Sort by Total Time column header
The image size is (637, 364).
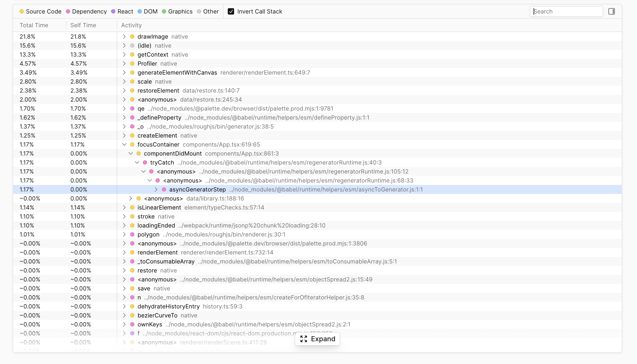coord(34,25)
